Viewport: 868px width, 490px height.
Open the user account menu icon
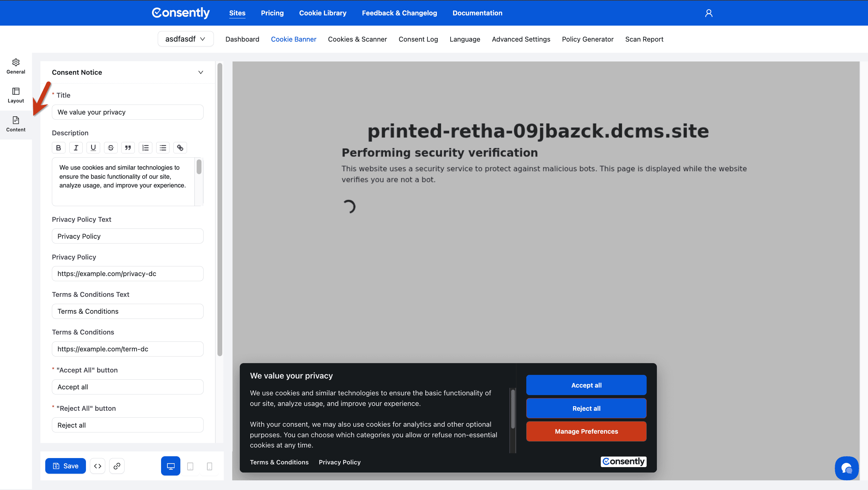[709, 13]
